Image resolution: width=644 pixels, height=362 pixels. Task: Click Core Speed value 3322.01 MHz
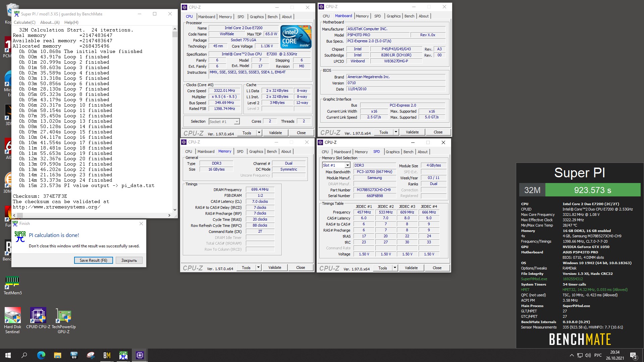click(224, 90)
